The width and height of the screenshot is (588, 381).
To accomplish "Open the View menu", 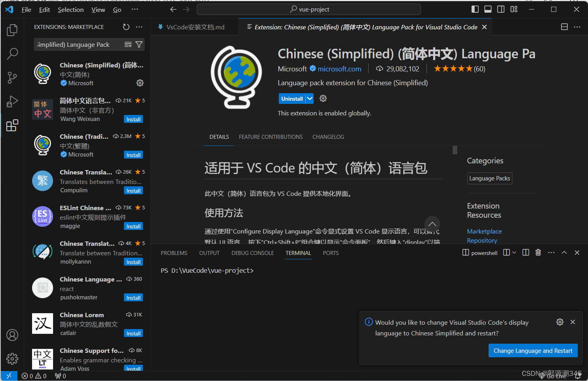I will [98, 10].
